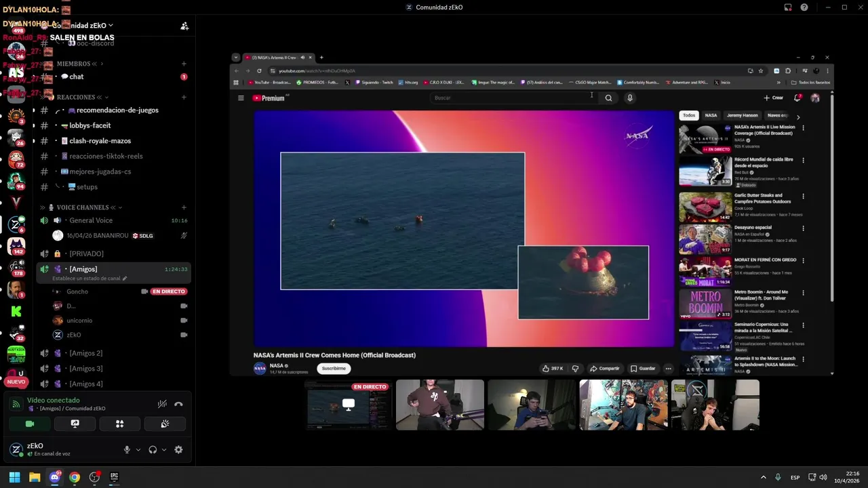The height and width of the screenshot is (488, 868).
Task: Deafen audio with the headphones icon
Action: [x=153, y=449]
